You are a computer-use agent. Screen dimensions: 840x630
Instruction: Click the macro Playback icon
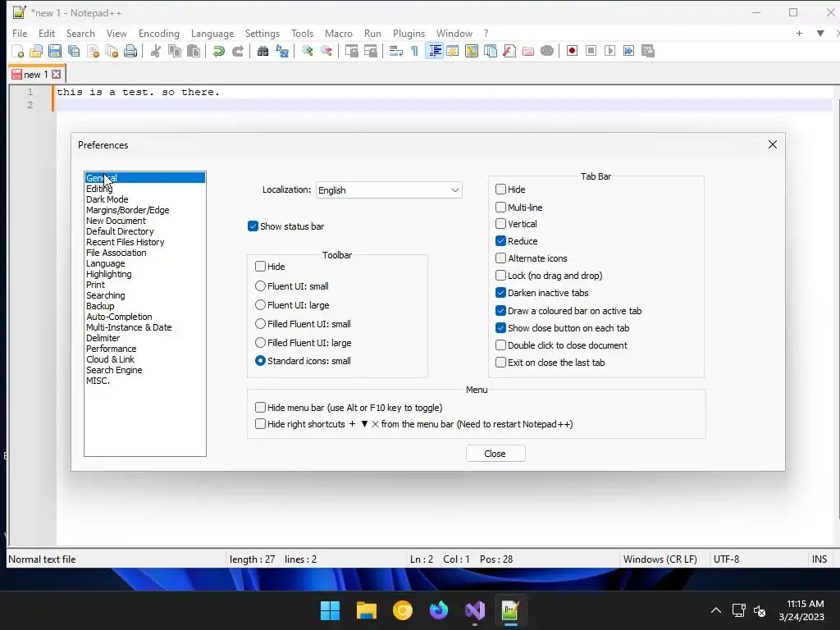[x=609, y=51]
